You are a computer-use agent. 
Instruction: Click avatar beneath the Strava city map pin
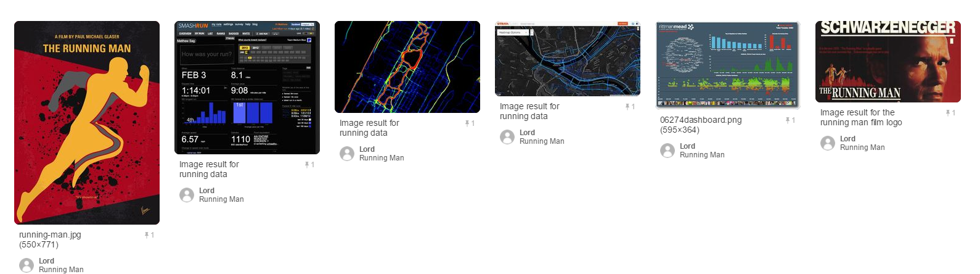pos(507,137)
